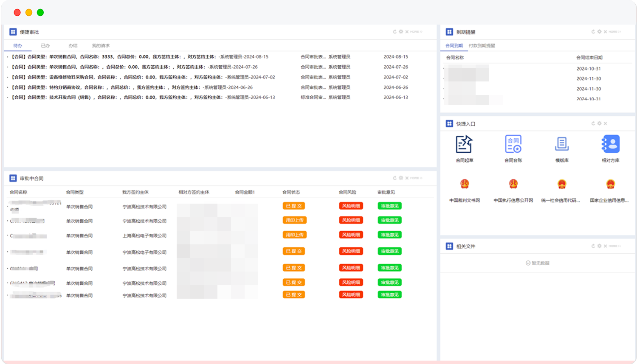The width and height of the screenshot is (637, 364).
Task: Switch to the 待办 tab
Action: click(17, 46)
